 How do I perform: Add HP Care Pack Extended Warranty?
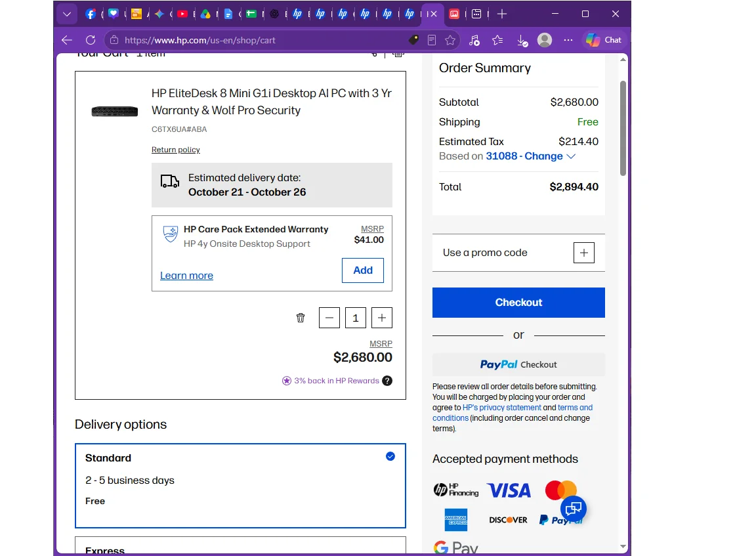[x=363, y=270]
